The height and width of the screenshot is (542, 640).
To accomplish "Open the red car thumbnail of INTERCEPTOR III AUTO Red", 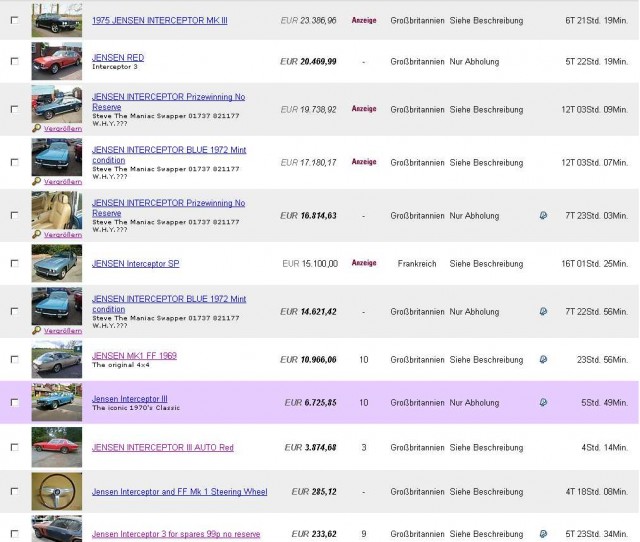I will click(57, 447).
